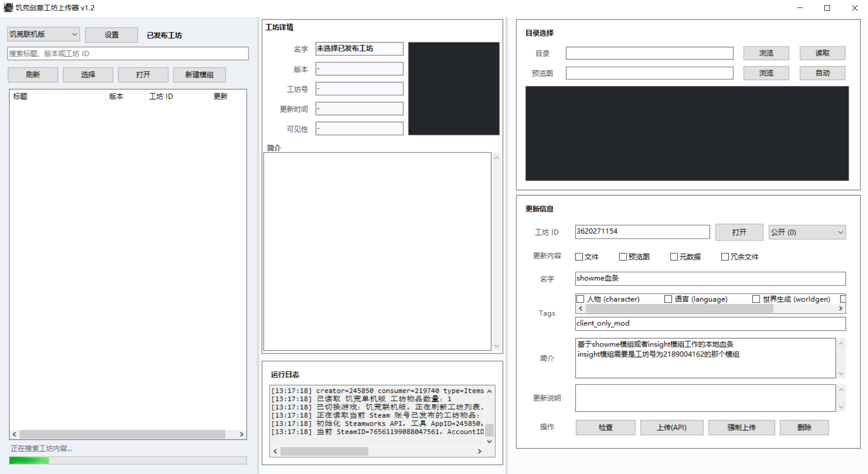Click right arrow of 运行日志 horizontal scrollbar
The width and height of the screenshot is (868, 474).
click(479, 451)
